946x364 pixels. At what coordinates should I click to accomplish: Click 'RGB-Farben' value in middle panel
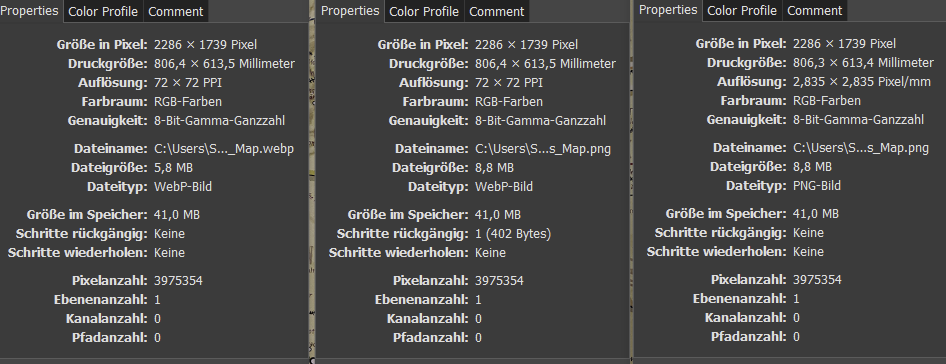(509, 101)
